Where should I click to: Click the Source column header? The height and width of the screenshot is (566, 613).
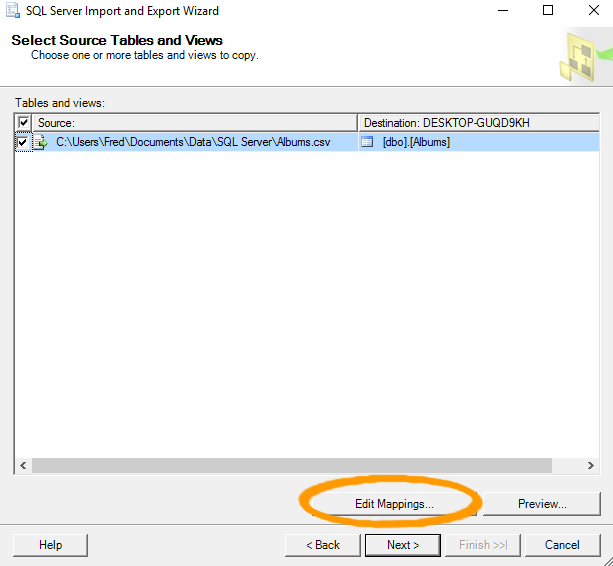(195, 123)
